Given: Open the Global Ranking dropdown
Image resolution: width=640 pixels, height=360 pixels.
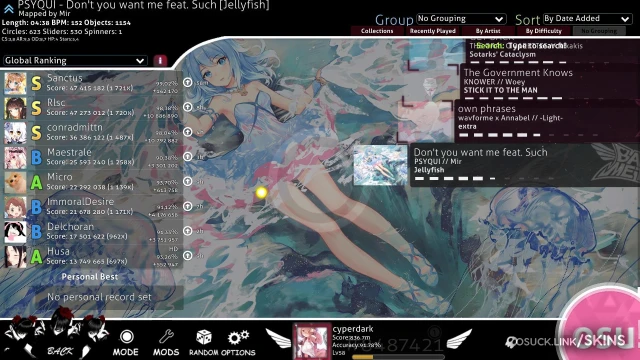Looking at the screenshot, I should [x=75, y=60].
